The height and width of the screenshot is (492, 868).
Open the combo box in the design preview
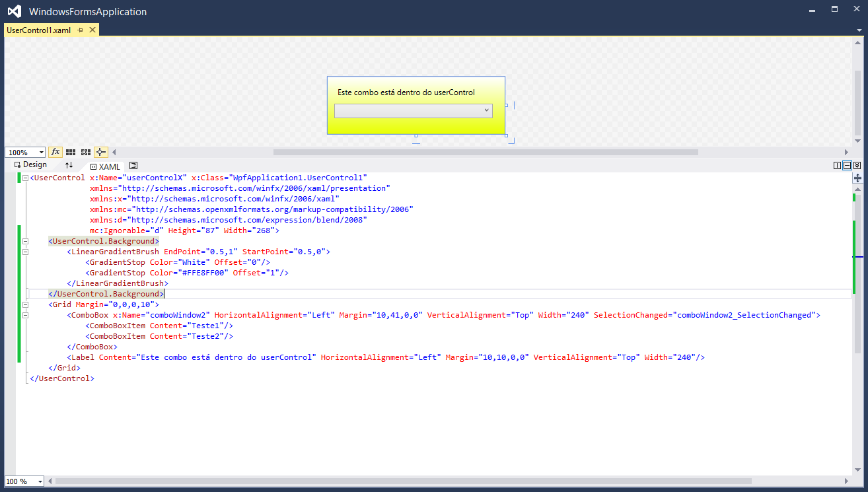(x=414, y=111)
